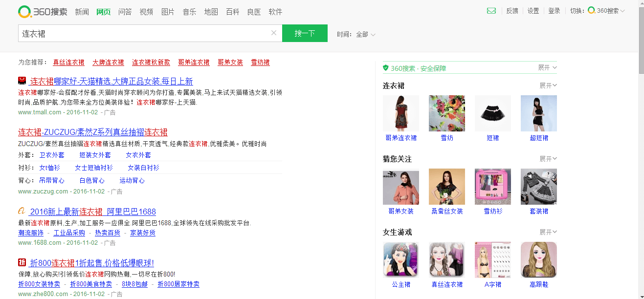The height and width of the screenshot is (299, 644).
Task: Open the 天猫精选 连衣裙哪家好 result title
Action: [x=111, y=81]
